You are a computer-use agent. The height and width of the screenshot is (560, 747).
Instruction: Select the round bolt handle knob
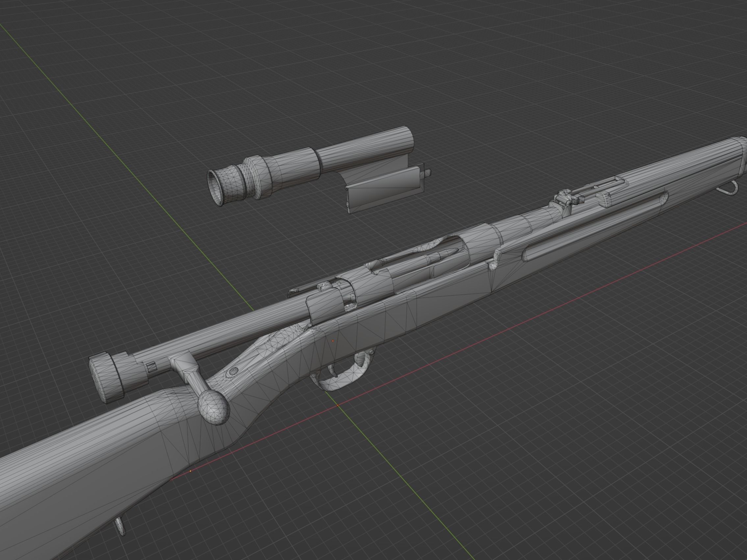[x=214, y=407]
